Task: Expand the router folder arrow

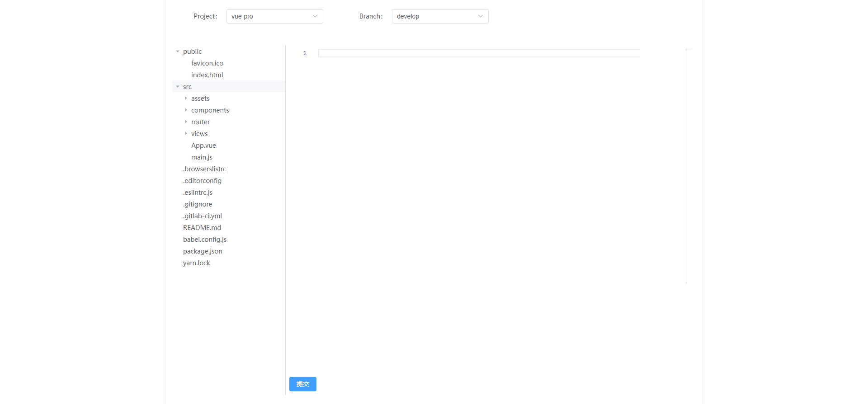Action: point(186,122)
